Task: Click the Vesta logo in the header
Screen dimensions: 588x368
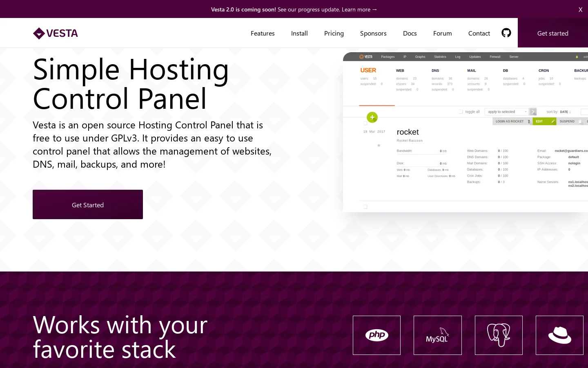Action: click(x=56, y=33)
